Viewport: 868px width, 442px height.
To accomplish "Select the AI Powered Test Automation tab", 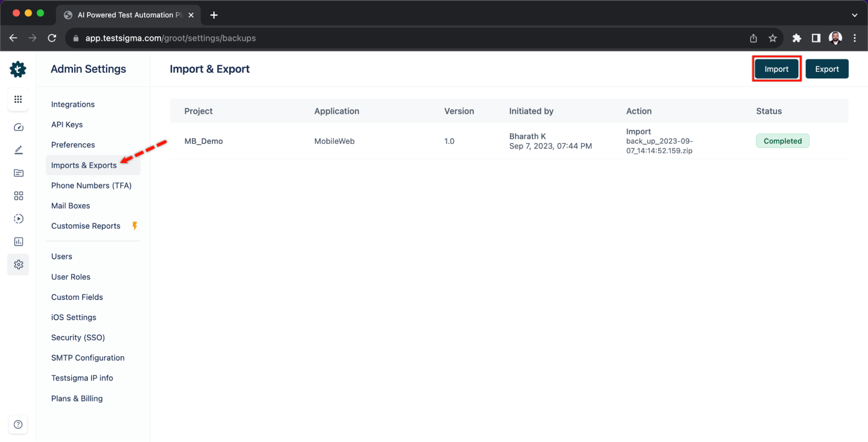I will 128,15.
